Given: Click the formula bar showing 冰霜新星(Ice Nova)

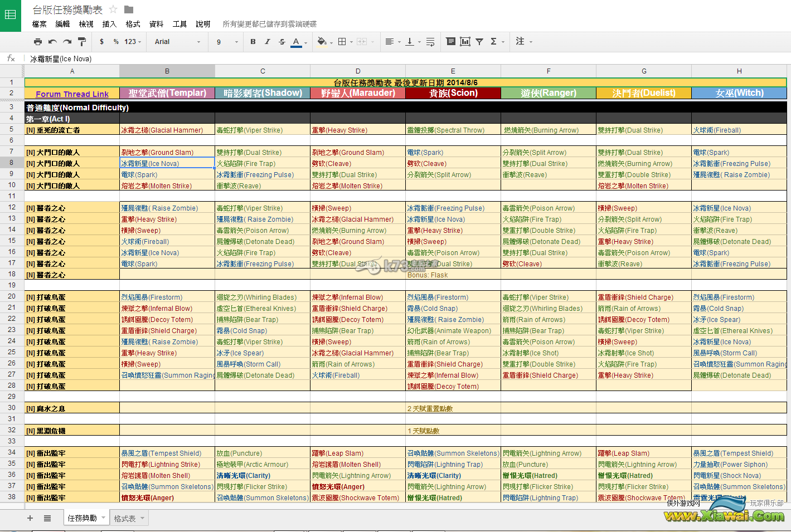Looking at the screenshot, I should [407, 58].
